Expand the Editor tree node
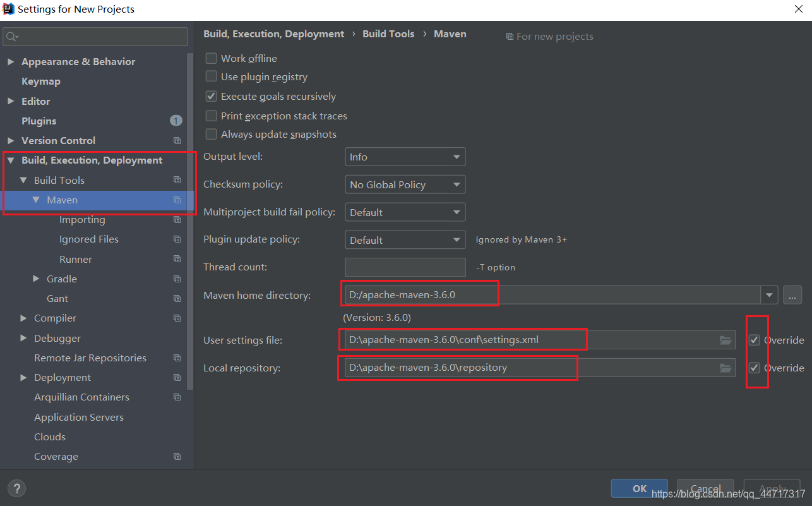This screenshot has width=812, height=506. tap(11, 101)
